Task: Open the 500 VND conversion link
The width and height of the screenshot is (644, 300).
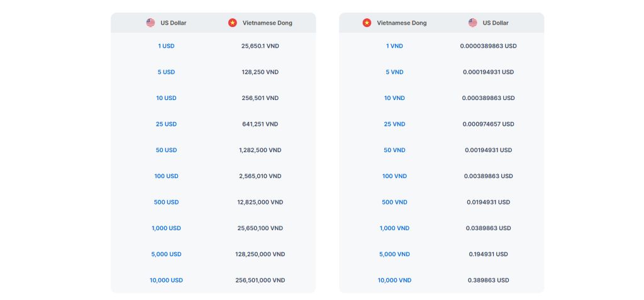Action: [394, 203]
